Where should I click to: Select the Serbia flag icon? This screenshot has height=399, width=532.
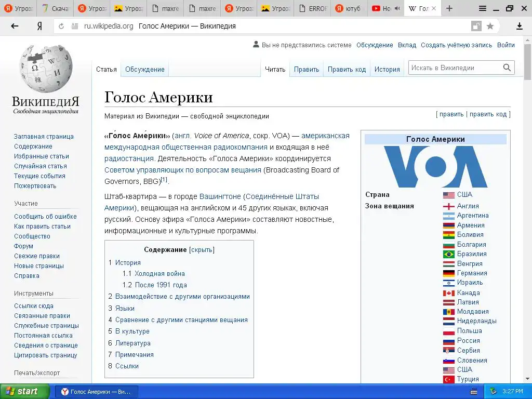448,351
